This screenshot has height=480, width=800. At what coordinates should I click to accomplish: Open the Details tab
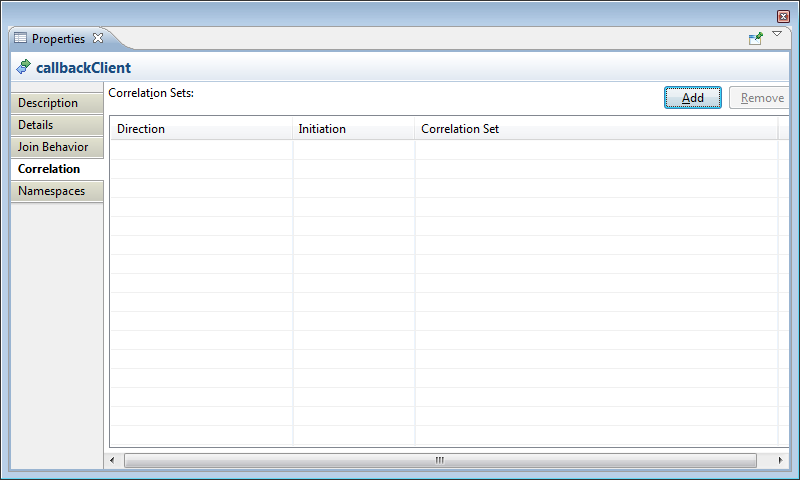pyautogui.click(x=36, y=125)
